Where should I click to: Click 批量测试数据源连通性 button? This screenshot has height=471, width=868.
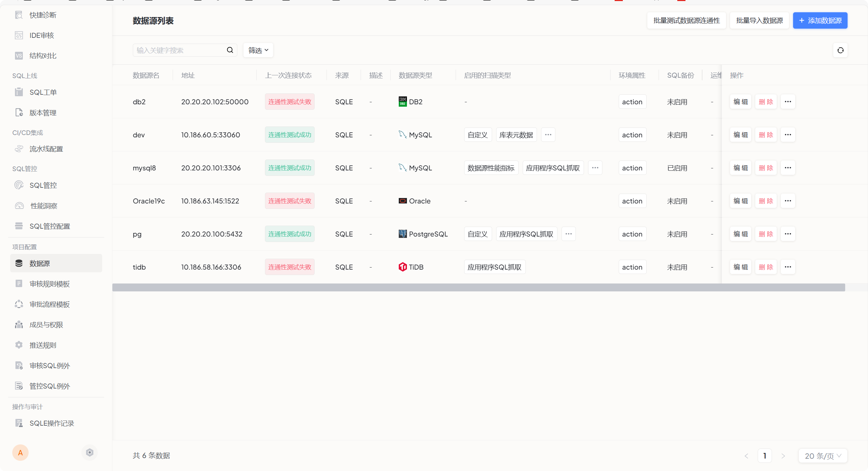click(686, 20)
